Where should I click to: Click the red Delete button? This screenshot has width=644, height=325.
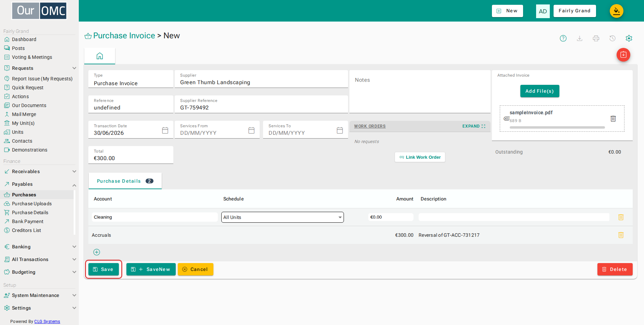point(615,269)
